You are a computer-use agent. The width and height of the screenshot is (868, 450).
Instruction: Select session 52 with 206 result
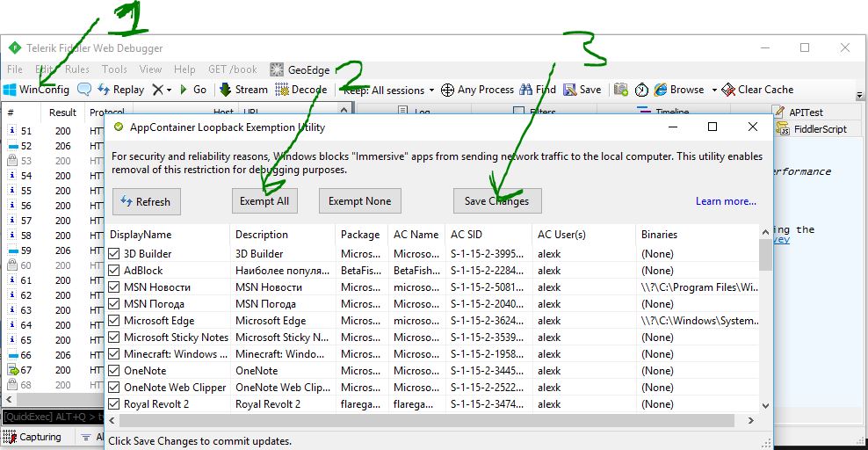click(x=53, y=146)
